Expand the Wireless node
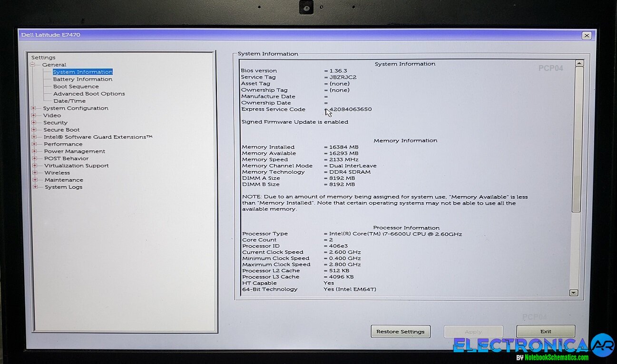The width and height of the screenshot is (617, 364). [x=35, y=172]
